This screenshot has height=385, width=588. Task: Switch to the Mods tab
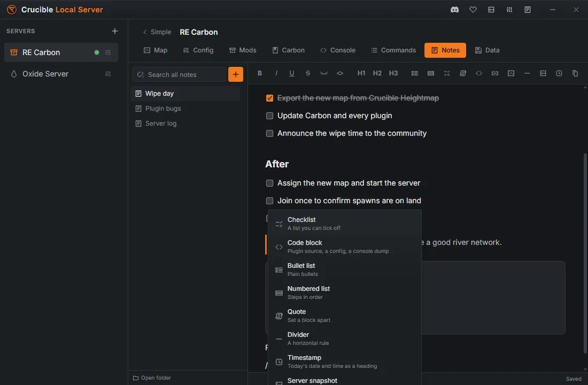(x=243, y=50)
